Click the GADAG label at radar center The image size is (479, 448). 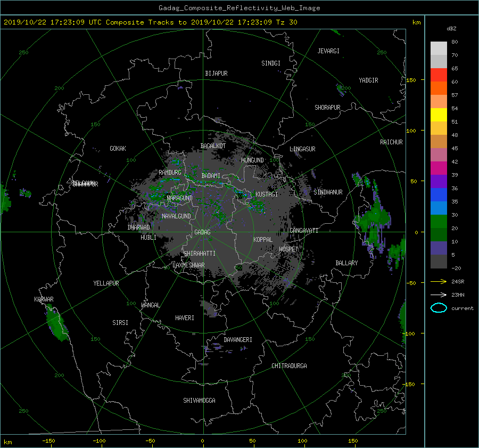203,232
